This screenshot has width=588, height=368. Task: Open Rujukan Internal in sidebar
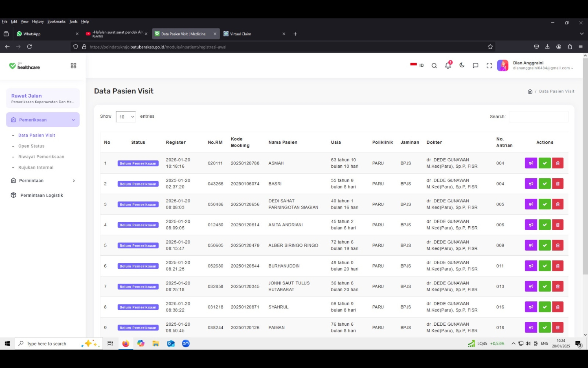[36, 167]
